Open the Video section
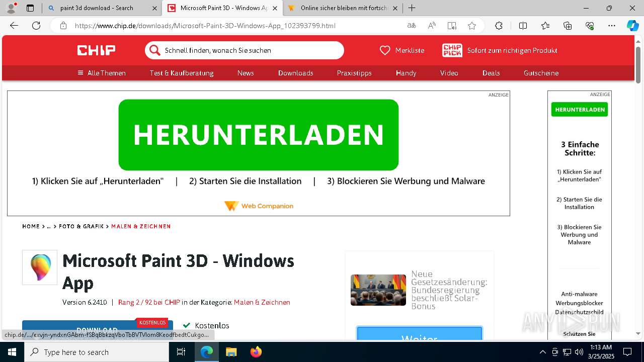This screenshot has height=362, width=644. point(449,73)
